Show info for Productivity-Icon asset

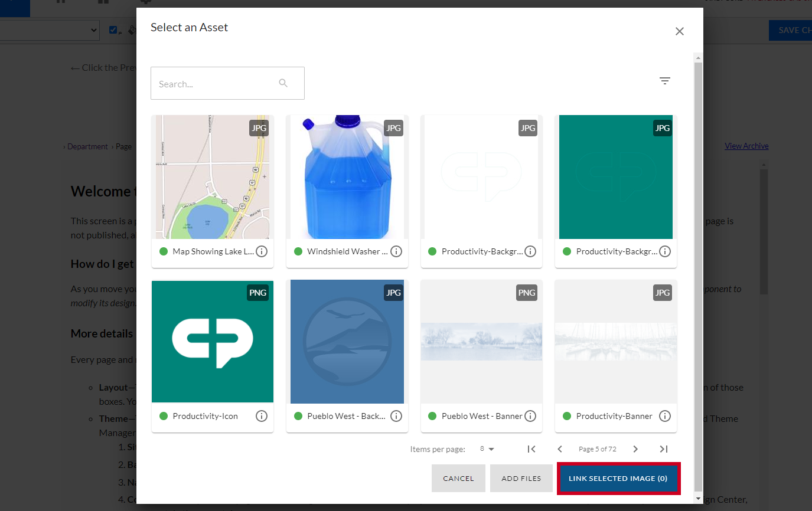tap(262, 416)
